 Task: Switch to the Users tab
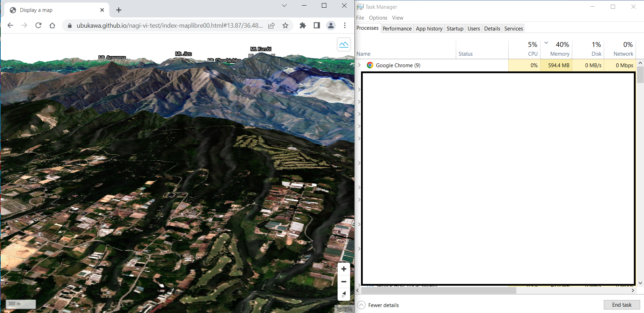[x=474, y=29]
